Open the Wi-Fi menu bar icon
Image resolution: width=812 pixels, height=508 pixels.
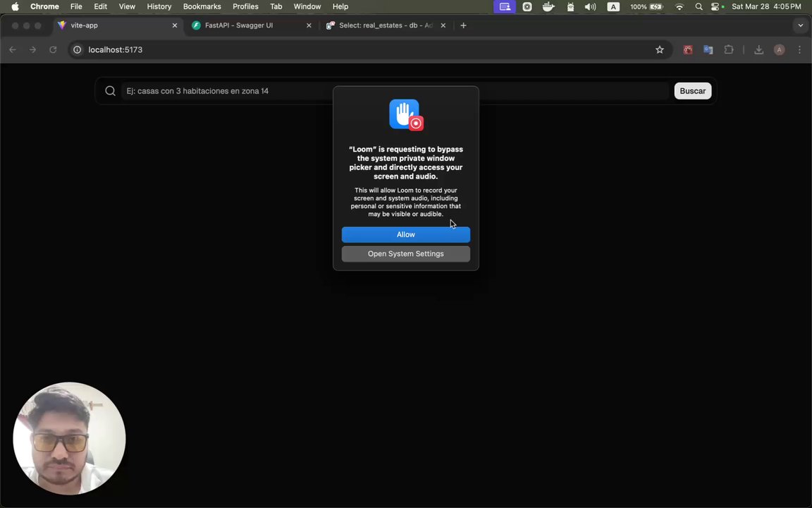point(679,7)
